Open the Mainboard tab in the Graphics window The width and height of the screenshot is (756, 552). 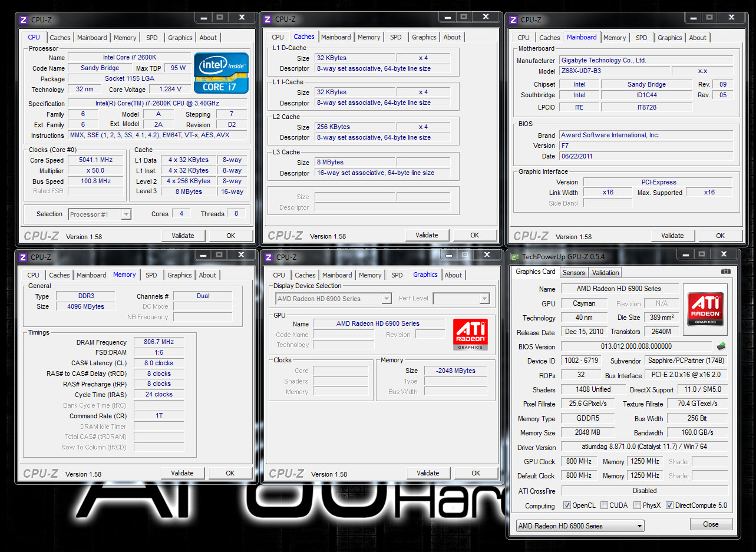(x=337, y=275)
